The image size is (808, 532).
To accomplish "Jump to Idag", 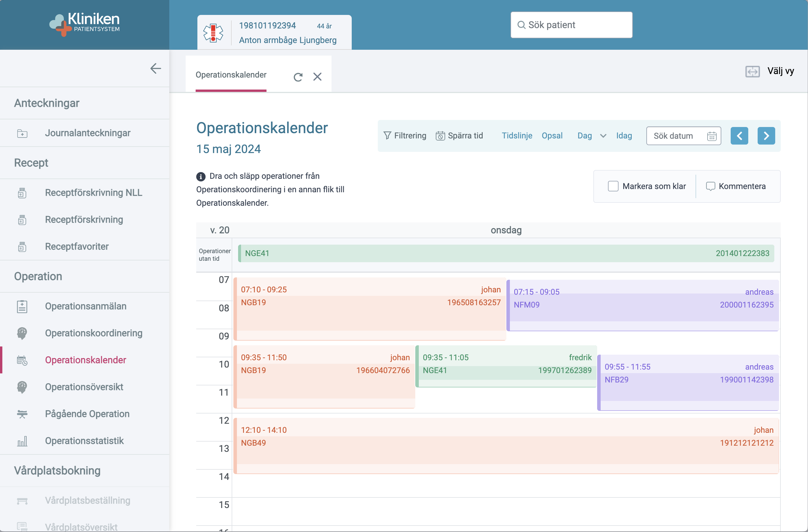I will [624, 136].
